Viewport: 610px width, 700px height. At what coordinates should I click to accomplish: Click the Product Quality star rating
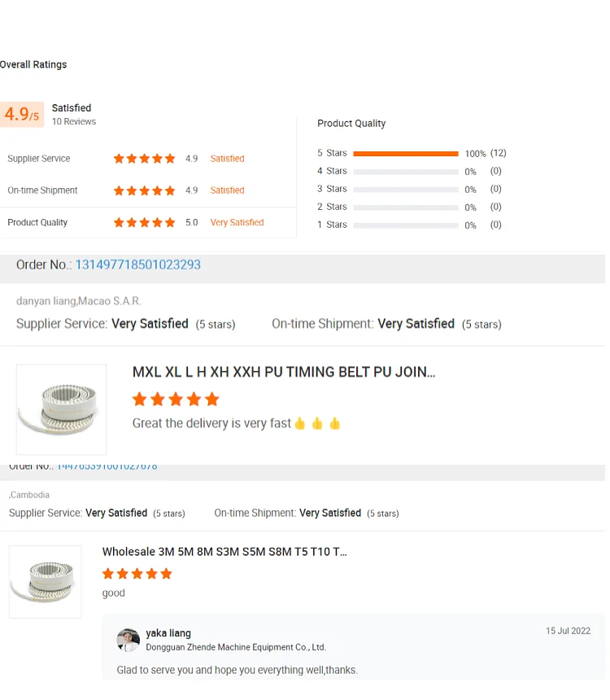[144, 222]
